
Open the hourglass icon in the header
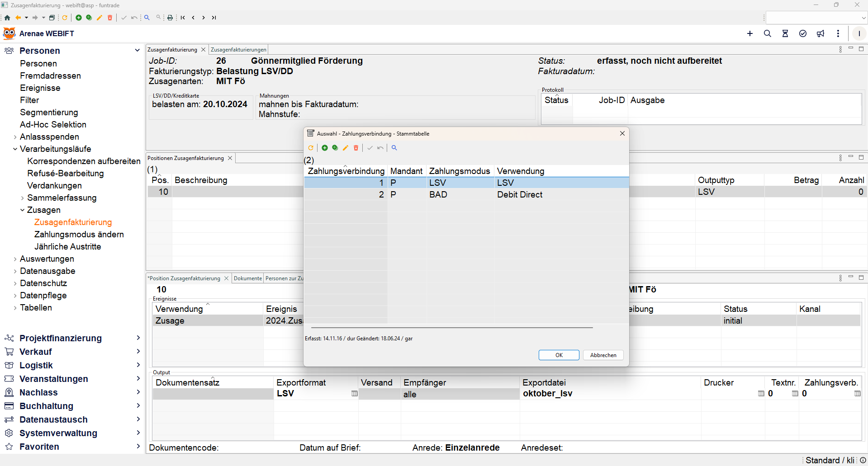[785, 33]
